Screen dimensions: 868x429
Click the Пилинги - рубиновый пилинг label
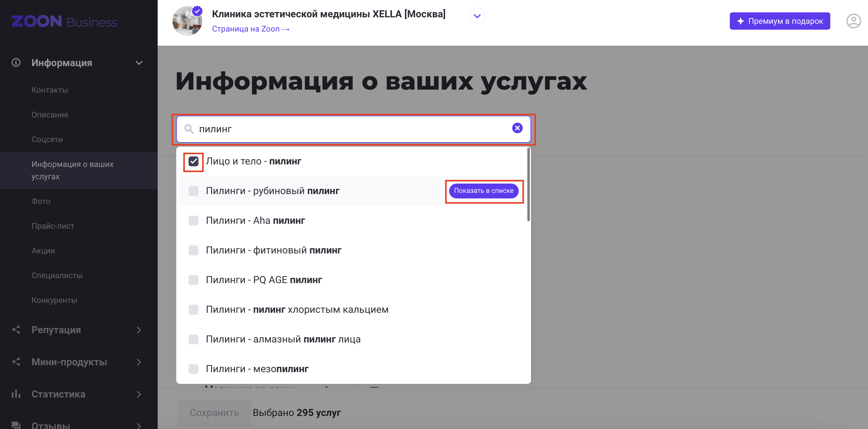pyautogui.click(x=273, y=191)
